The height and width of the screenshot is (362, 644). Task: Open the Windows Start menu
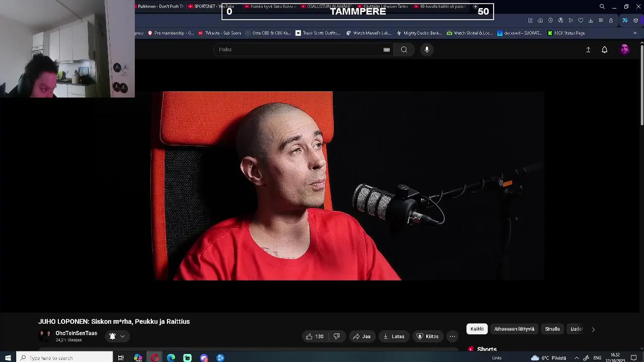point(8,358)
